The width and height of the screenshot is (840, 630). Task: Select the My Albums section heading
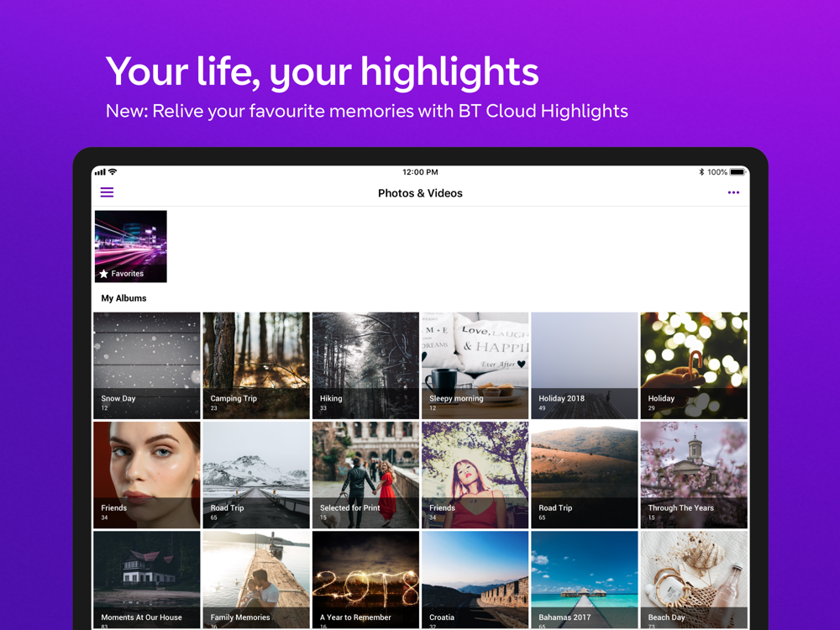(x=123, y=298)
